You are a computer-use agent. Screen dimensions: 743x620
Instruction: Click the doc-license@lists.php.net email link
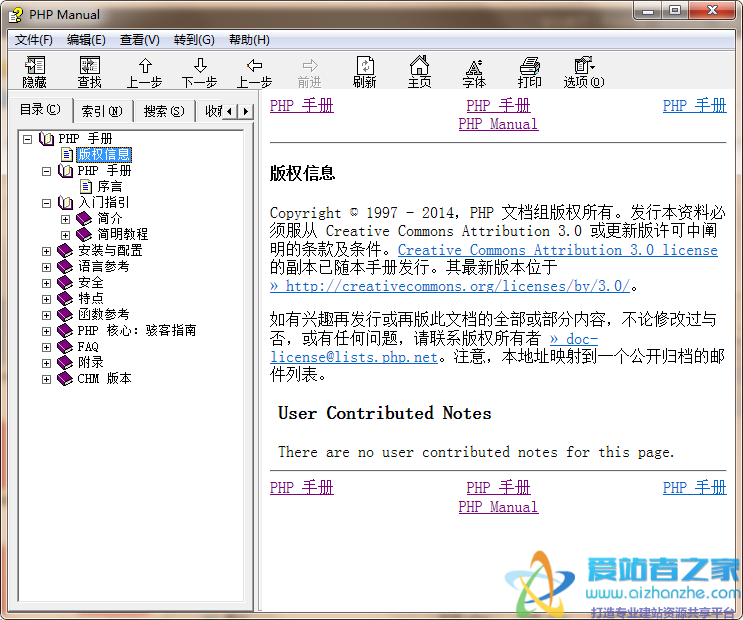pyautogui.click(x=353, y=357)
